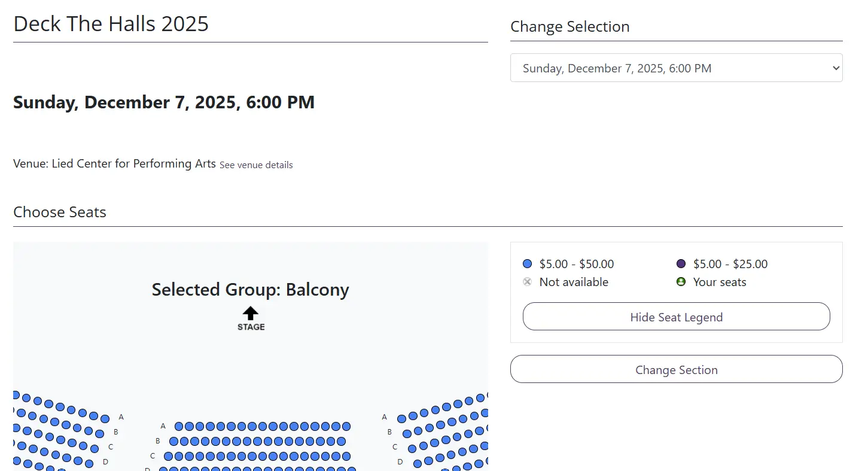The height and width of the screenshot is (471, 868).
Task: Pick left section row B seat nearest its label
Action: [99, 433]
